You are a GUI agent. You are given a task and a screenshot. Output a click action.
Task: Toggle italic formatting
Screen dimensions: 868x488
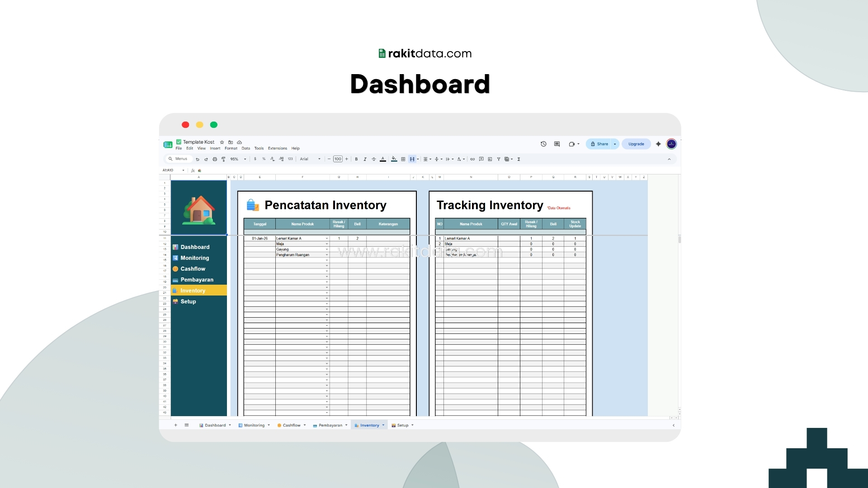(365, 159)
